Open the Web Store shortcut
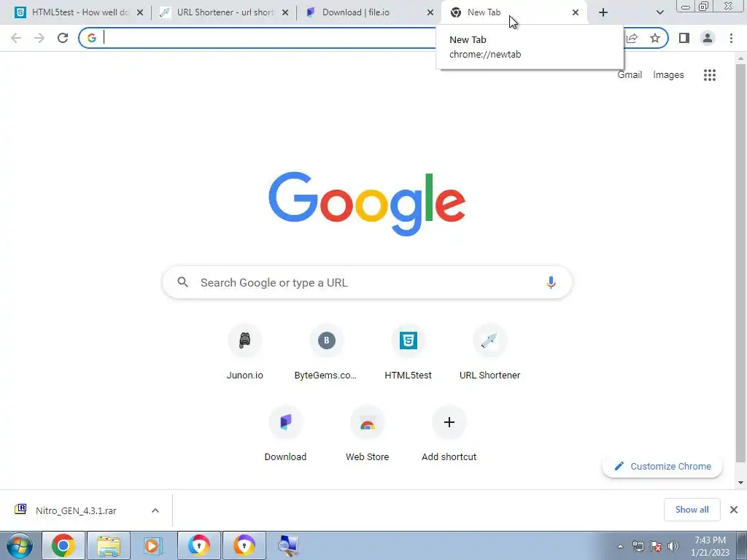Screen dimensions: 747x560 (368, 434)
